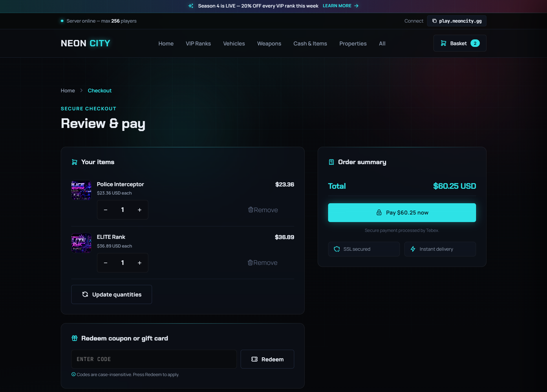Click the $60.25 USD total amount
Image resolution: width=547 pixels, height=392 pixels.
click(x=455, y=186)
